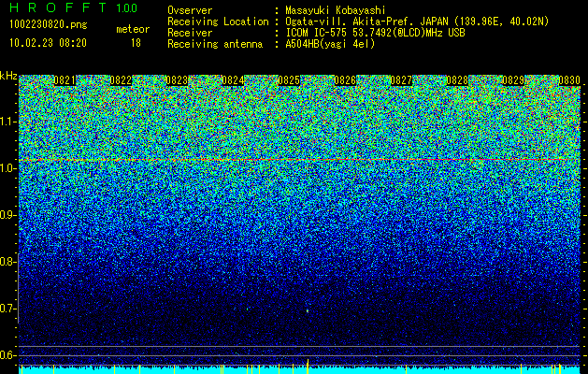Select the meteor count value 18
This screenshot has width=588, height=374.
click(136, 43)
